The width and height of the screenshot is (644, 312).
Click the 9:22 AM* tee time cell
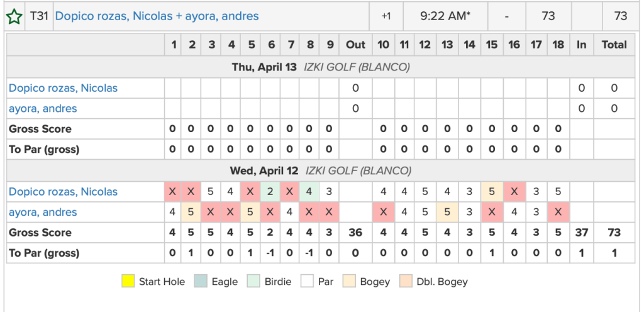[445, 16]
